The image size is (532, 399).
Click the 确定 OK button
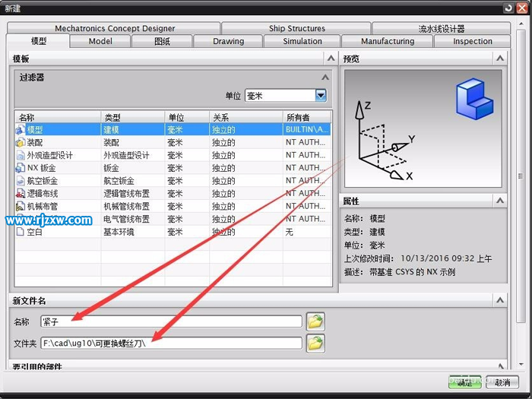[x=465, y=382]
